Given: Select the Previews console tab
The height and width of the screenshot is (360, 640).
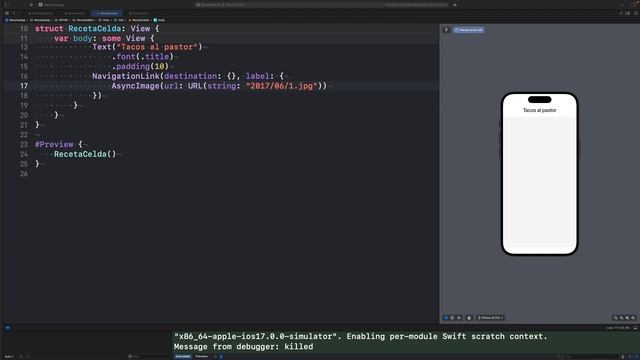Looking at the screenshot, I should pyautogui.click(x=201, y=356).
